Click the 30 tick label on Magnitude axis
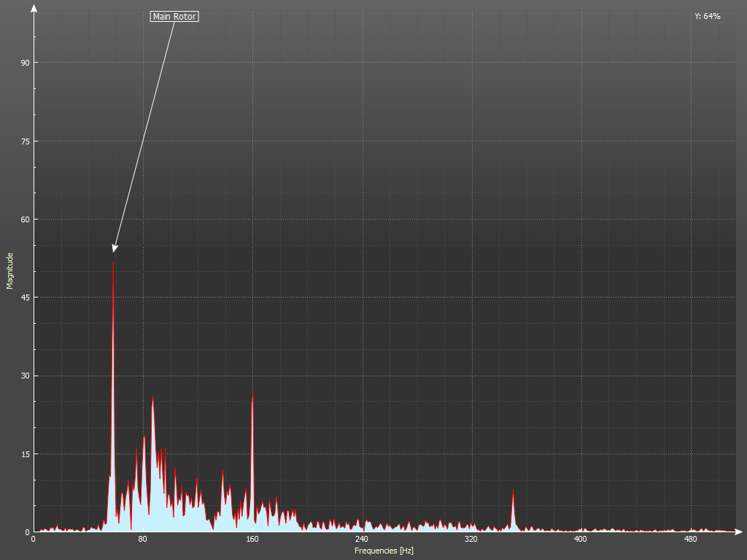The width and height of the screenshot is (747, 560). pyautogui.click(x=25, y=376)
